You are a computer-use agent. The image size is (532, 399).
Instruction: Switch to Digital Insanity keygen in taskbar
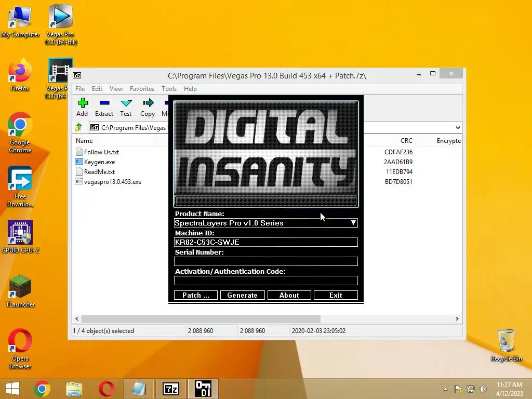pyautogui.click(x=203, y=389)
